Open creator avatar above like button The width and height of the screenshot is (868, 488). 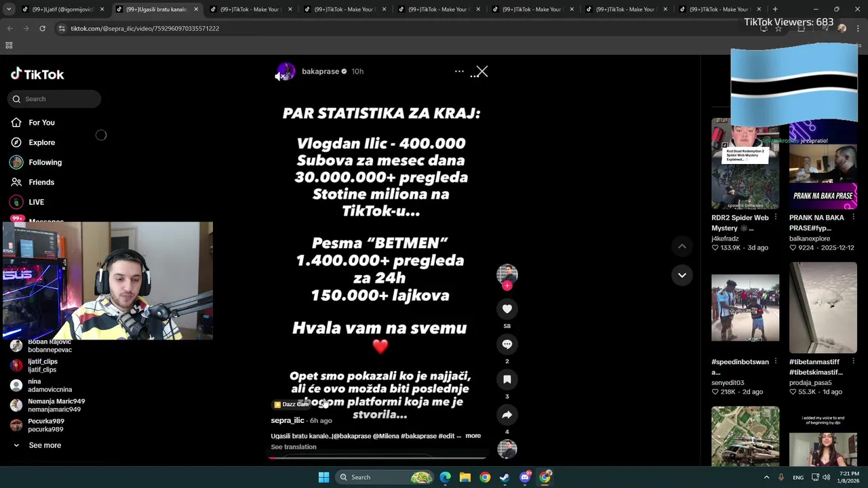click(507, 273)
